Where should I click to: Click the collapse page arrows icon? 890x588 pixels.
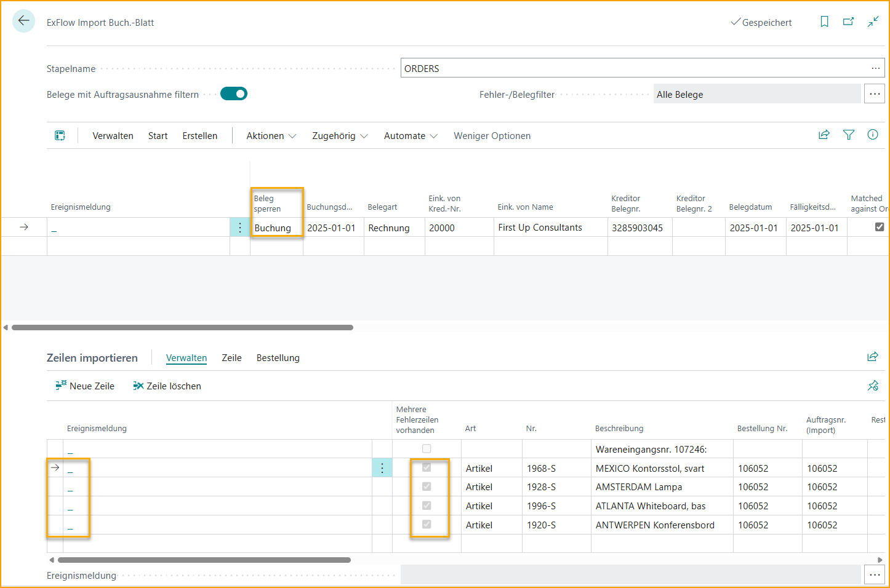click(x=873, y=22)
